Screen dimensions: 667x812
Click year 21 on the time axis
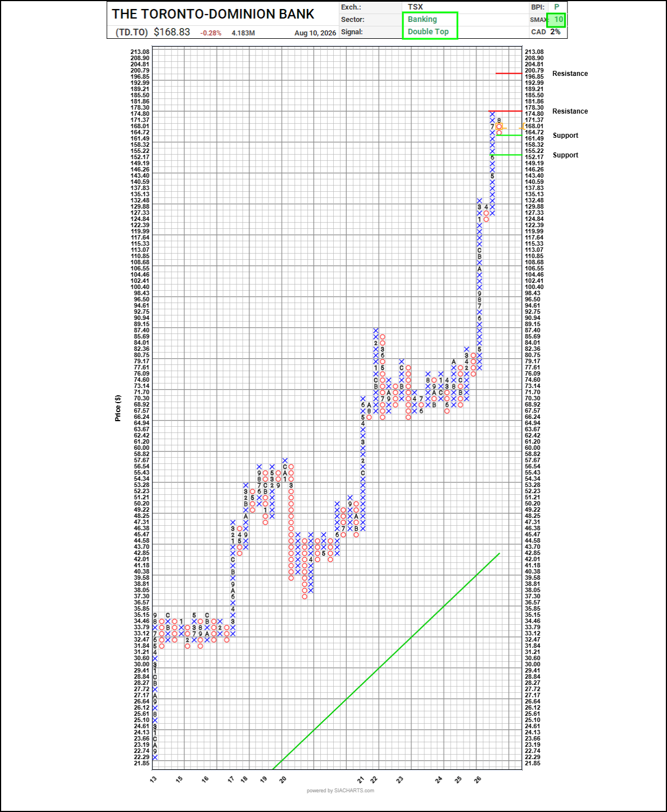tap(360, 779)
